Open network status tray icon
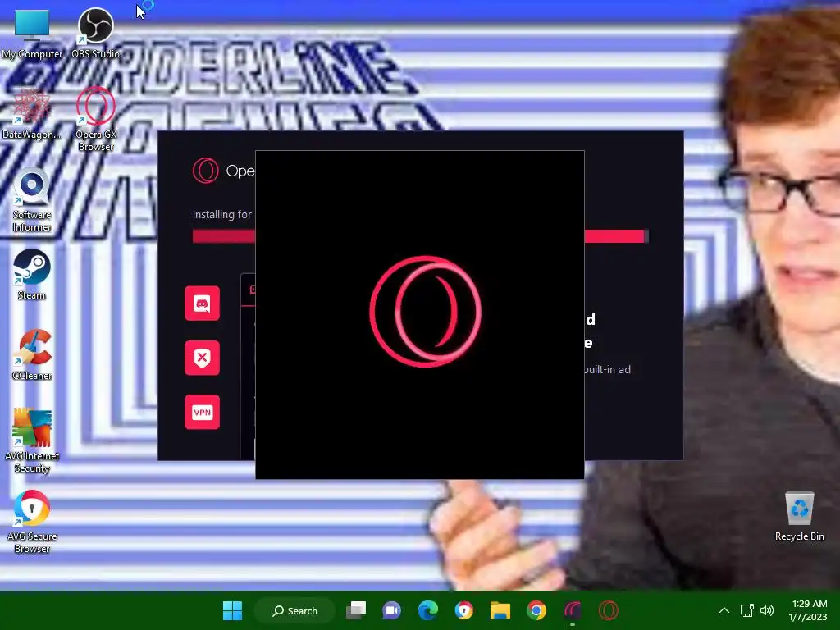Viewport: 840px width, 630px height. 746,610
